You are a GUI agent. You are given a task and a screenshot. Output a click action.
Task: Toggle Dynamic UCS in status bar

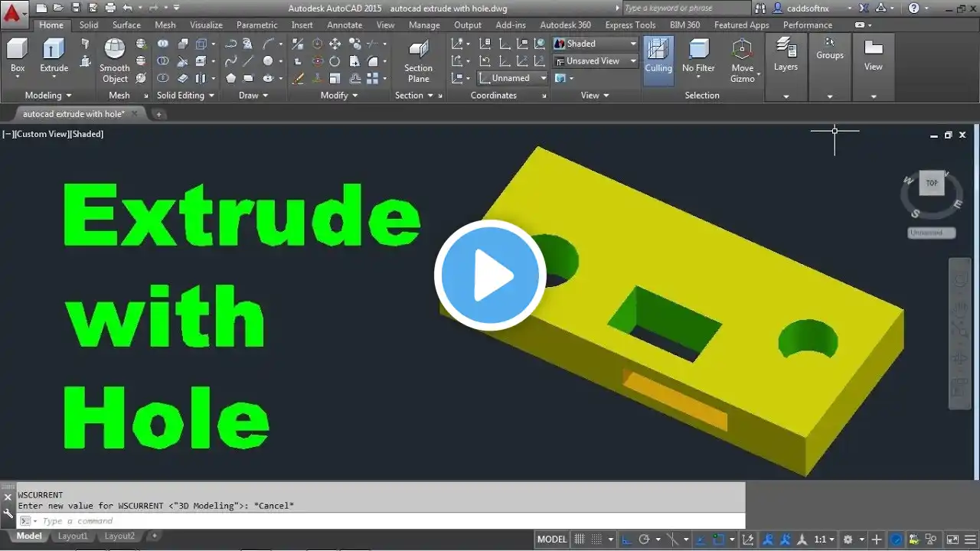(x=748, y=540)
